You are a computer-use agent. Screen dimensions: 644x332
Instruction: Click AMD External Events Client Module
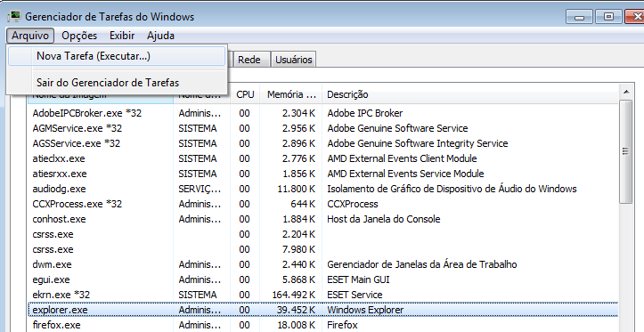click(402, 158)
